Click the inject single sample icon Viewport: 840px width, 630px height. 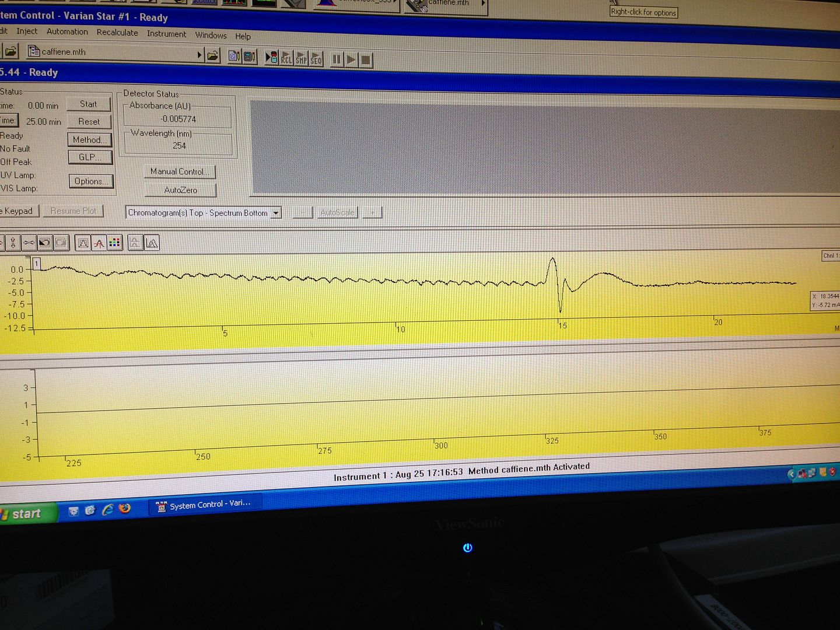pos(271,58)
